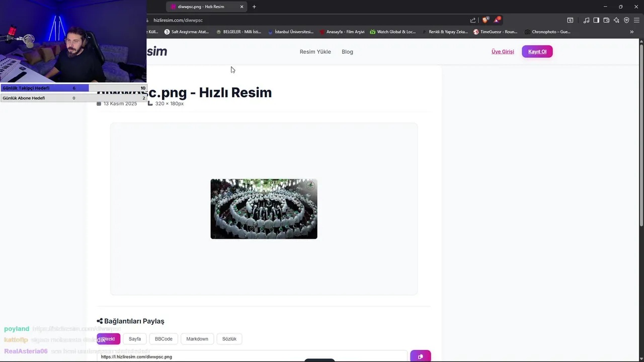
Task: Select the Direkt link tab
Action: 109,339
